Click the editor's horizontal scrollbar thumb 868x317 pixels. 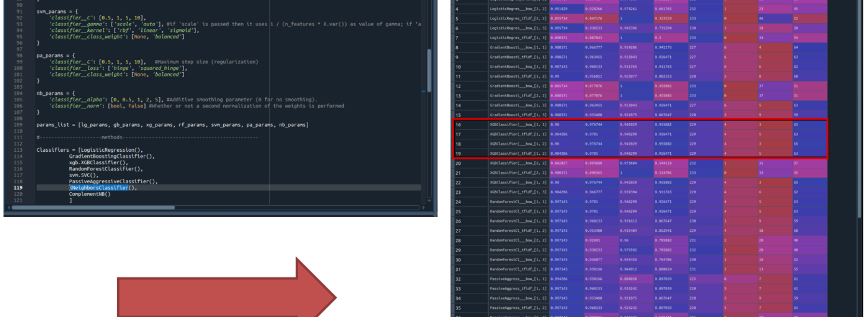coord(93,208)
